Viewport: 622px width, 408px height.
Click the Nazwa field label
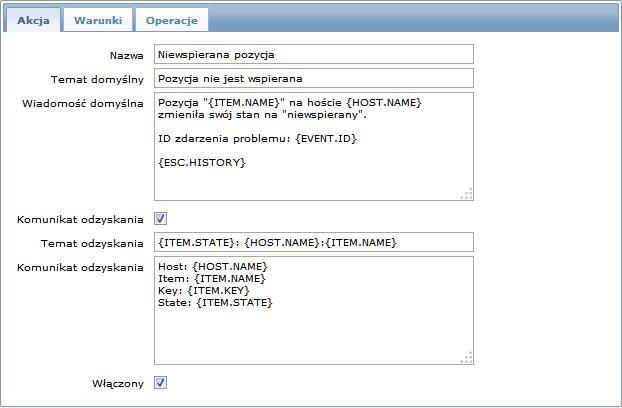click(x=127, y=55)
